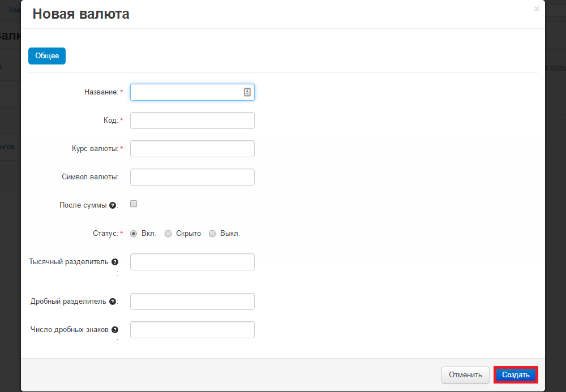The height and width of the screenshot is (392, 566).
Task: Click help icon beside Дробный разделитель
Action: pyautogui.click(x=113, y=301)
